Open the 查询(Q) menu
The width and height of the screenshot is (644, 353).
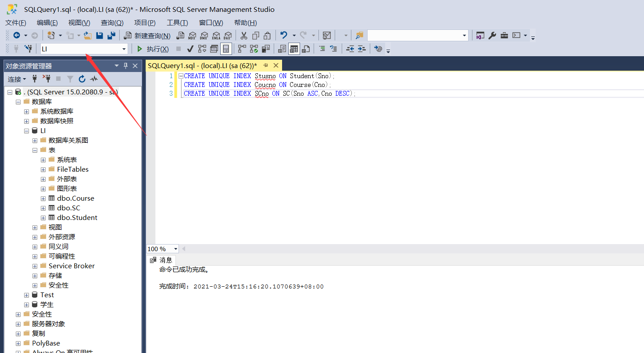pyautogui.click(x=112, y=22)
